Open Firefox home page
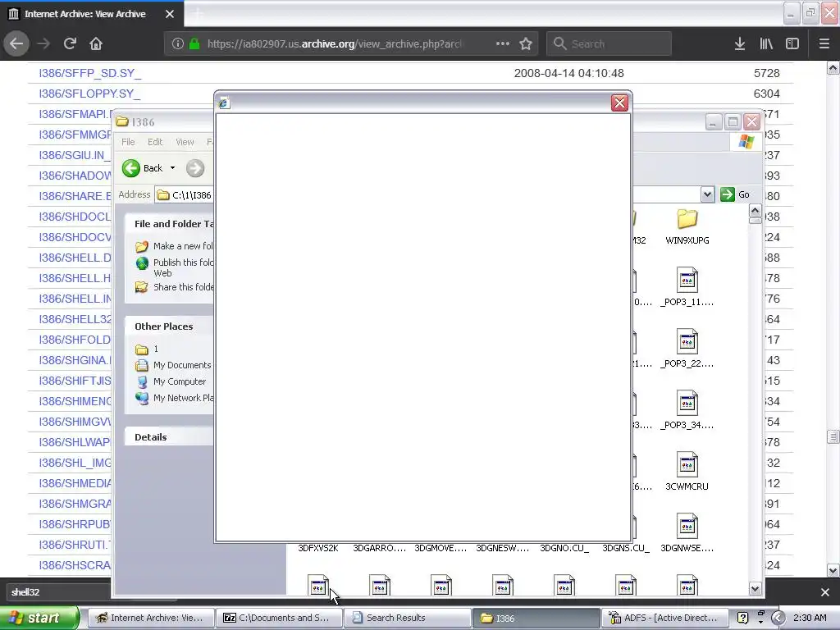This screenshot has height=630, width=840. pos(96,43)
